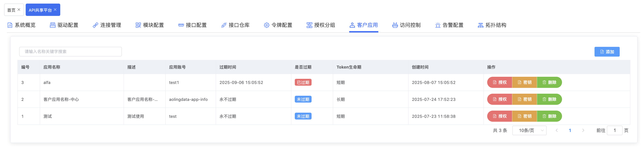Select the 连接管理 link icon
The width and height of the screenshot is (644, 153).
click(x=95, y=25)
